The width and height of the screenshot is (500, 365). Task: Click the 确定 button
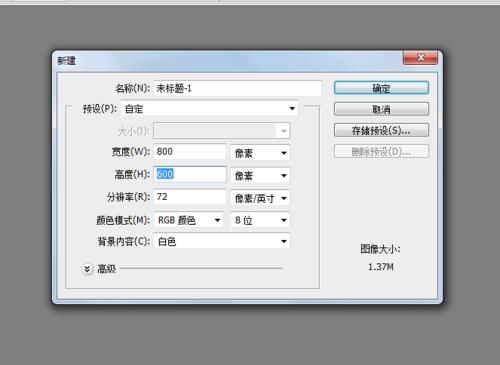[x=381, y=88]
